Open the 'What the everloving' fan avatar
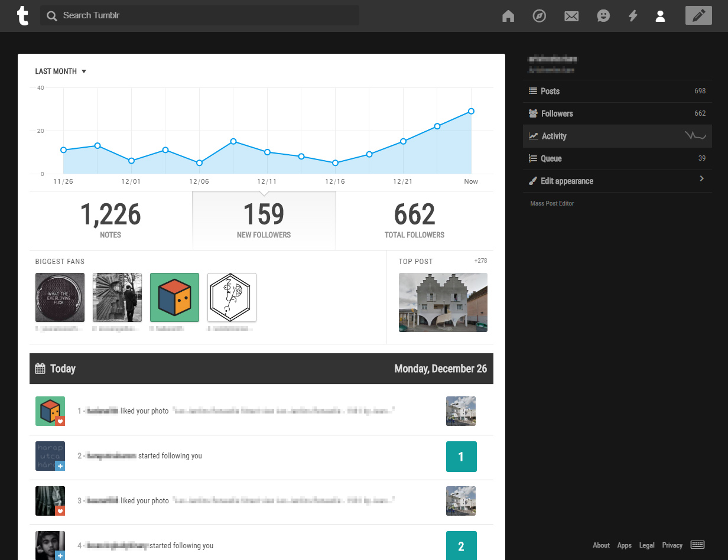The width and height of the screenshot is (728, 560). click(60, 297)
